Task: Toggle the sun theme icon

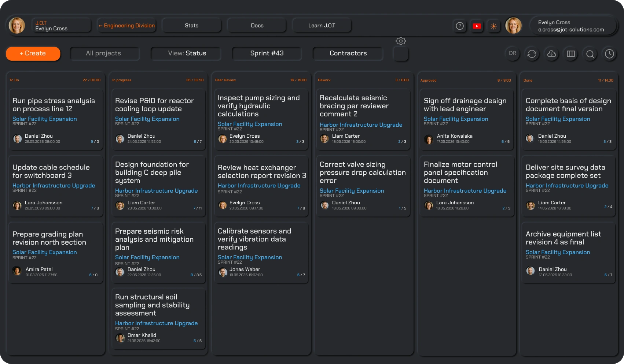Action: click(x=493, y=26)
